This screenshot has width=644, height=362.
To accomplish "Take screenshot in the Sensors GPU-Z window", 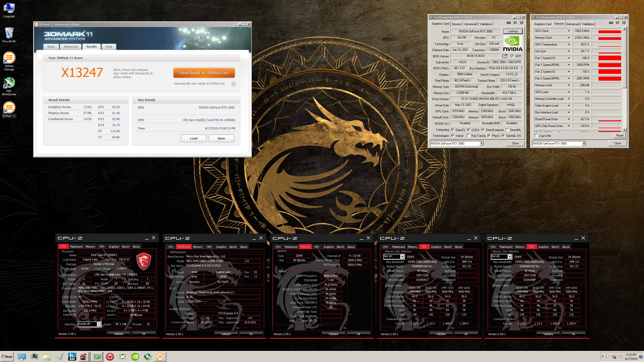I will click(611, 23).
